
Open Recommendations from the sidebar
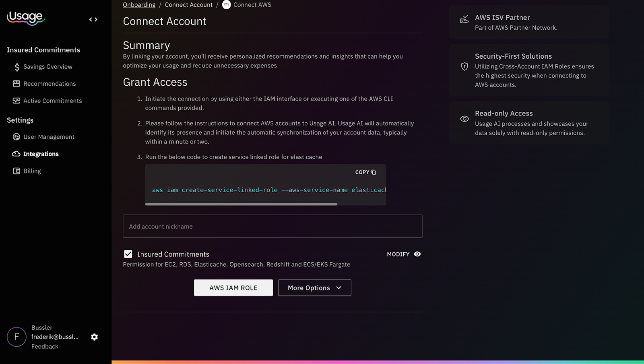coord(50,84)
